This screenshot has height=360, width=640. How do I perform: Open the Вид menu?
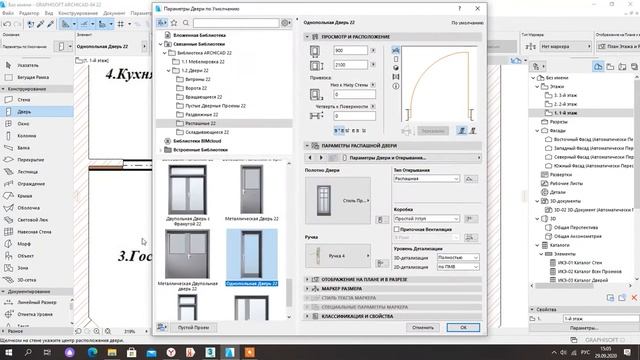[49, 13]
